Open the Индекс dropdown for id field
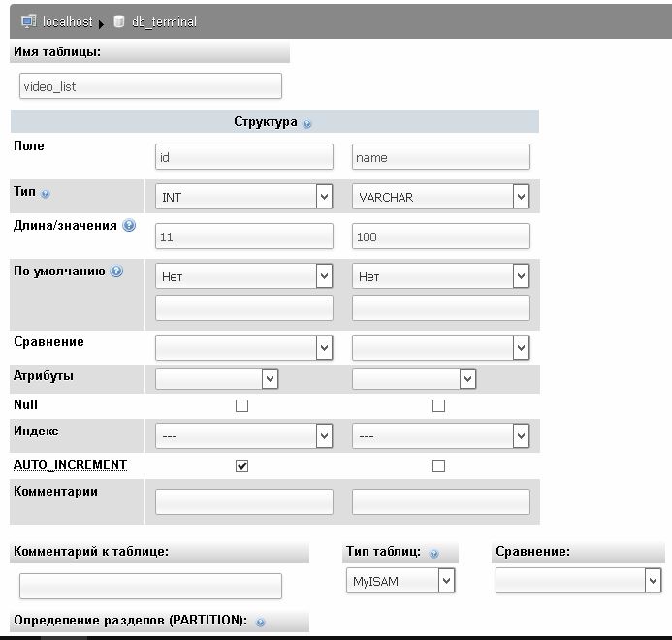Screen dimensions: 672x640 pyautogui.click(x=243, y=436)
